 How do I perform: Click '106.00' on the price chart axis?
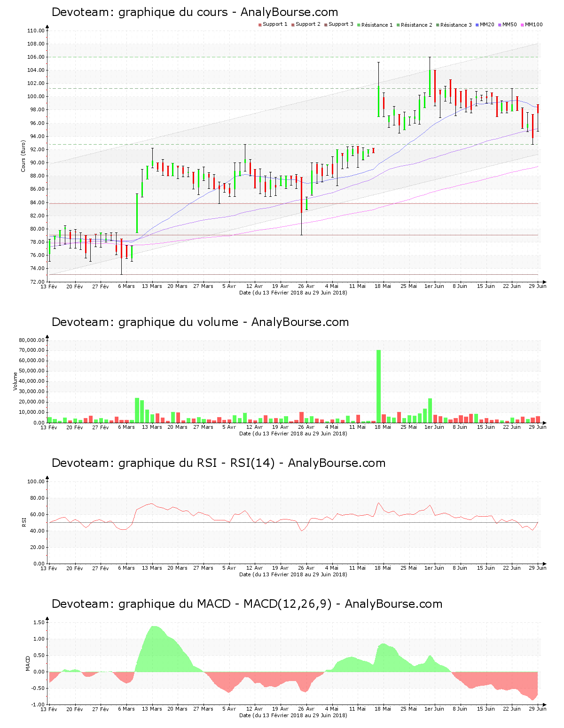coord(36,57)
